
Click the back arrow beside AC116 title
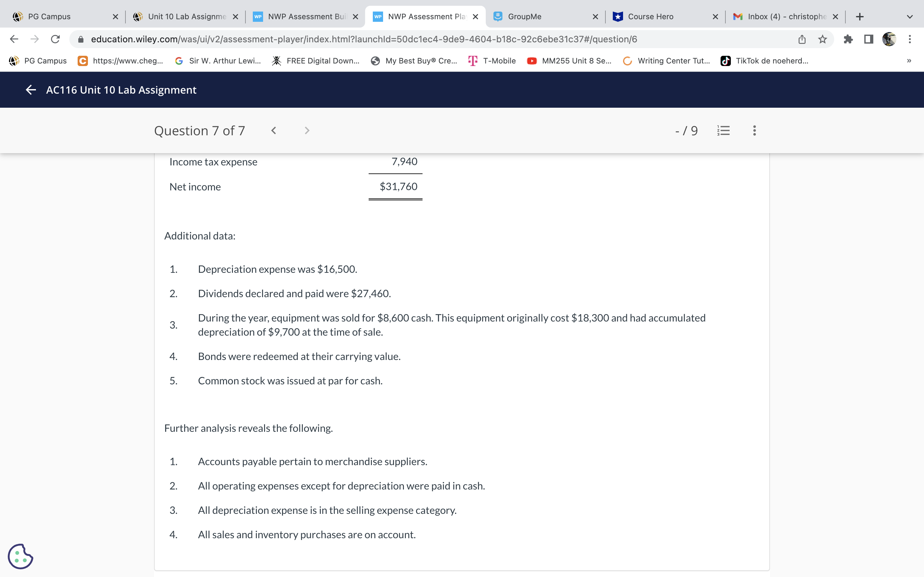click(30, 90)
